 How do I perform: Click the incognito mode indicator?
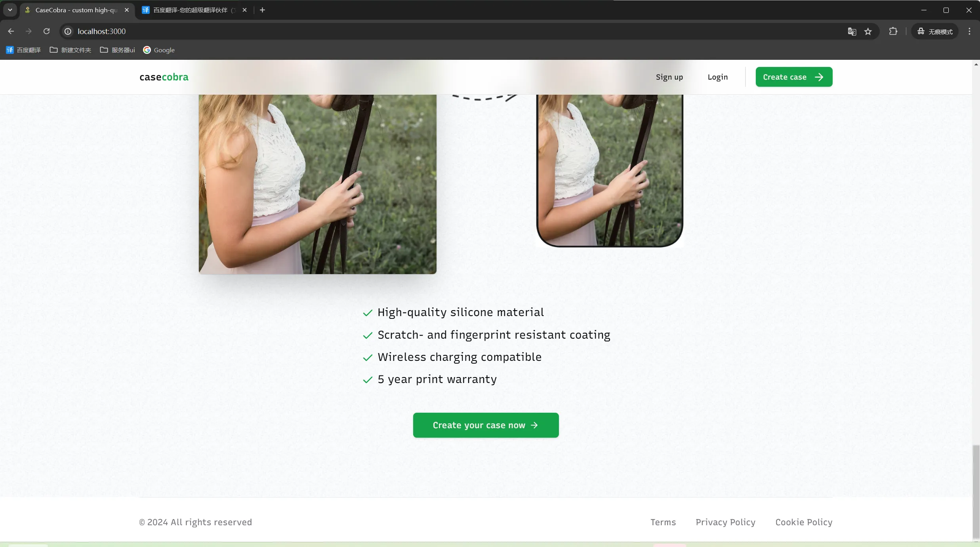click(x=935, y=31)
